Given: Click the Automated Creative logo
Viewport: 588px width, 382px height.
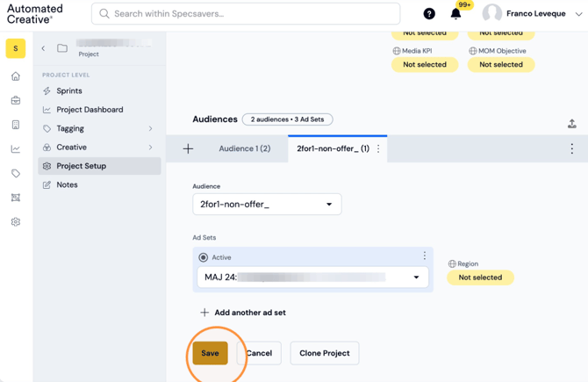Looking at the screenshot, I should coord(35,14).
